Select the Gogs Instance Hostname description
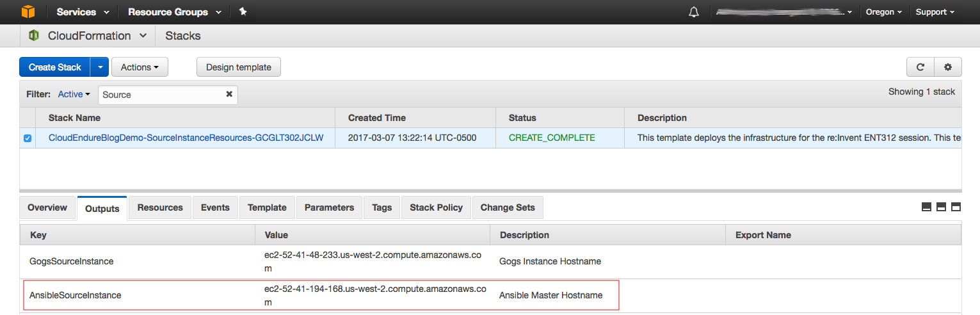 pyautogui.click(x=550, y=261)
